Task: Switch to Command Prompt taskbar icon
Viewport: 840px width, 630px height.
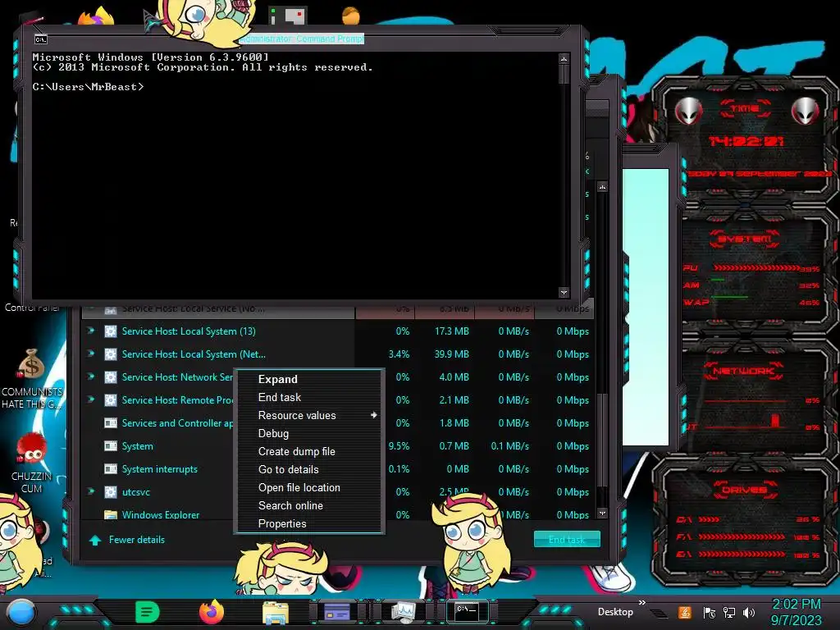Action: [x=467, y=612]
